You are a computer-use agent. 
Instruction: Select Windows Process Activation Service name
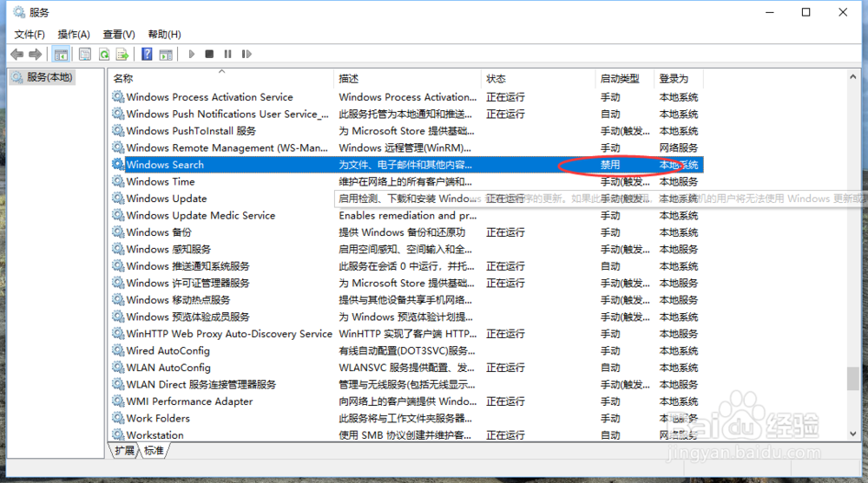[x=210, y=97]
